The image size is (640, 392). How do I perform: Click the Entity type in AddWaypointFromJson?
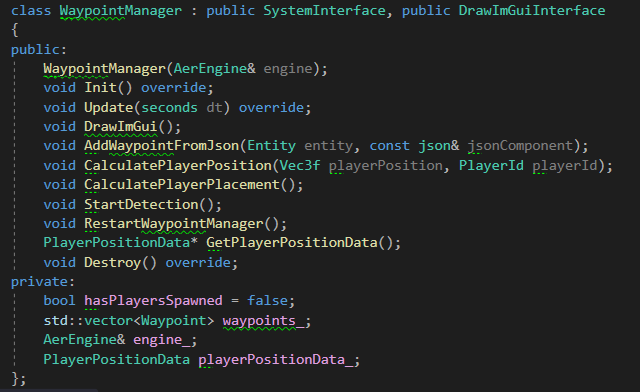click(271, 146)
